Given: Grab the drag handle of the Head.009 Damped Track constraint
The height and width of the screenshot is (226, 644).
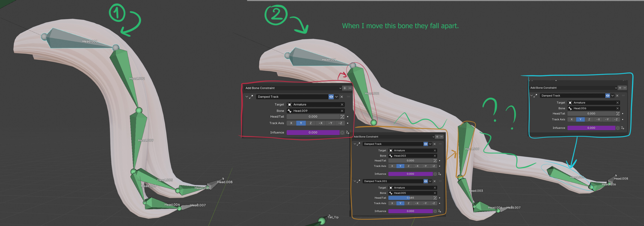Looking at the screenshot, I should pyautogui.click(x=349, y=97).
